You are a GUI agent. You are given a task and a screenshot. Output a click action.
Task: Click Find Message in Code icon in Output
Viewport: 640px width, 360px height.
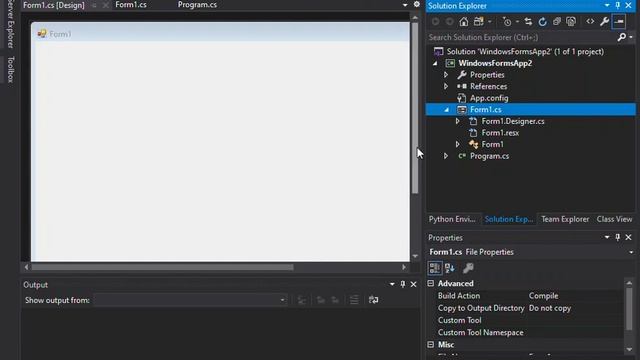(x=302, y=300)
